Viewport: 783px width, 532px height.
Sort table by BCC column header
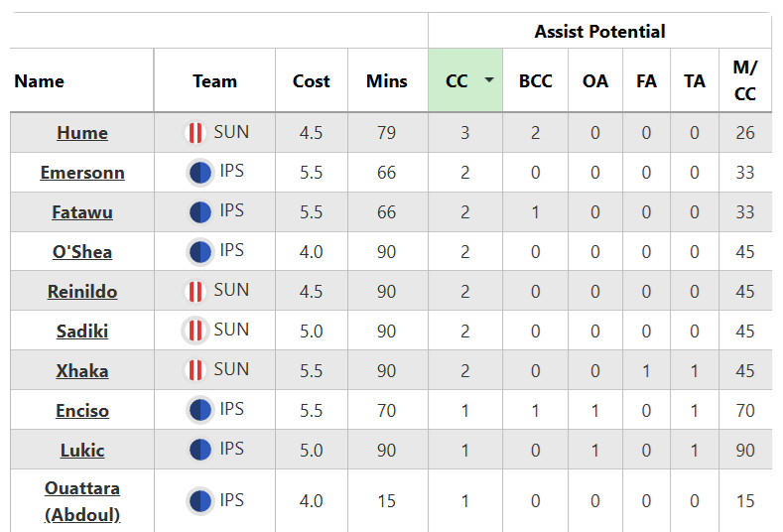tap(535, 81)
